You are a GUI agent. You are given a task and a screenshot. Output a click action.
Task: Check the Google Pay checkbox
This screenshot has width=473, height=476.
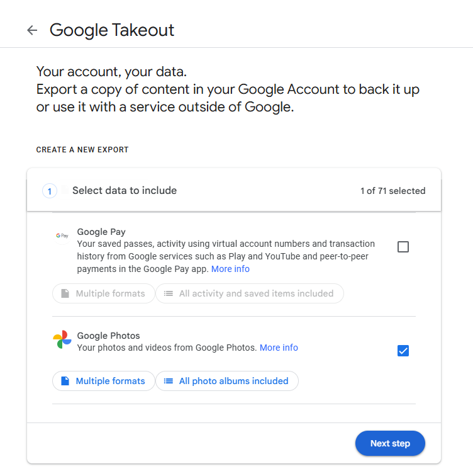coord(403,247)
